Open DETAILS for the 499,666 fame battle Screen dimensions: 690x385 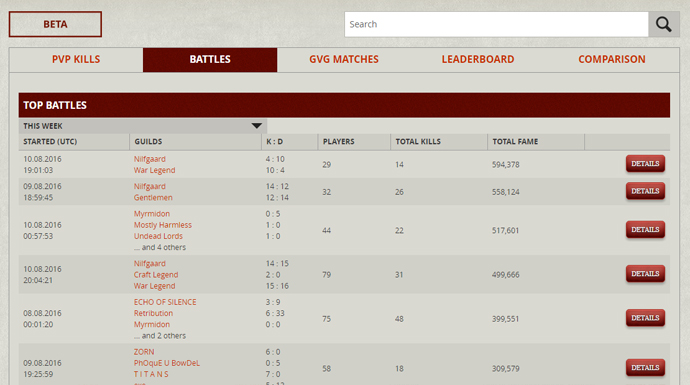pyautogui.click(x=645, y=274)
